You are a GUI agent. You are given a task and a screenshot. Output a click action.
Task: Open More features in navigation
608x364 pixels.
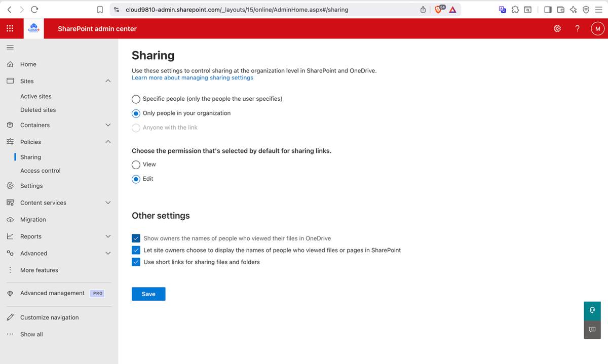[x=39, y=270]
